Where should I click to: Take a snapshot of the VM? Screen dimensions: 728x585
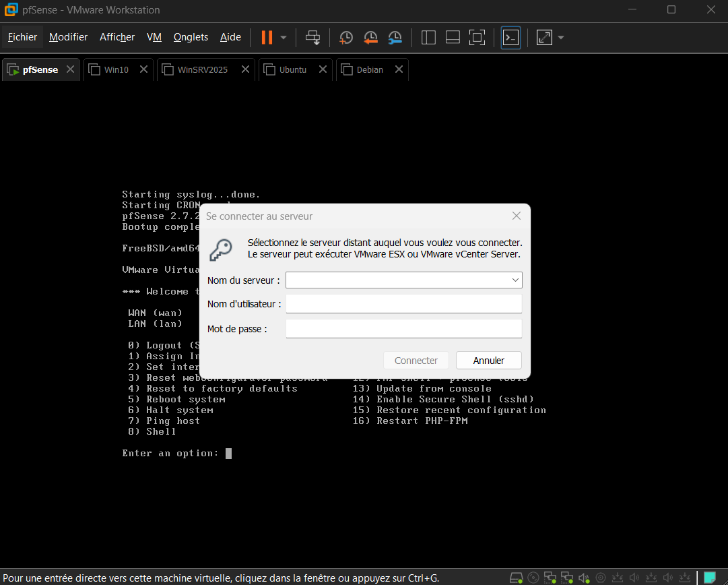[346, 37]
